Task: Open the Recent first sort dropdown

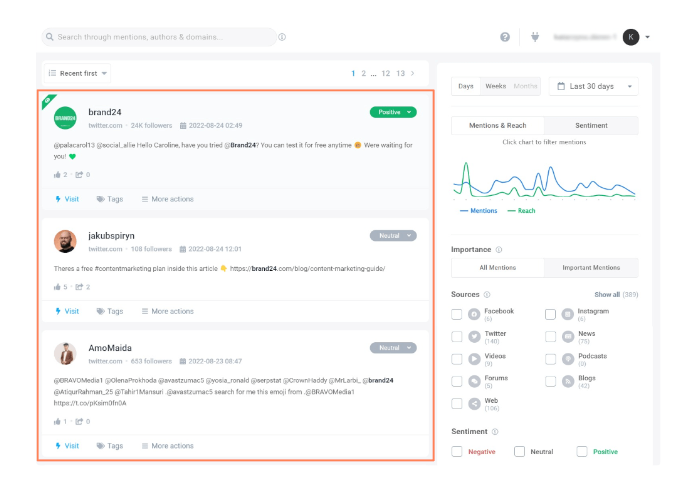Action: click(77, 73)
